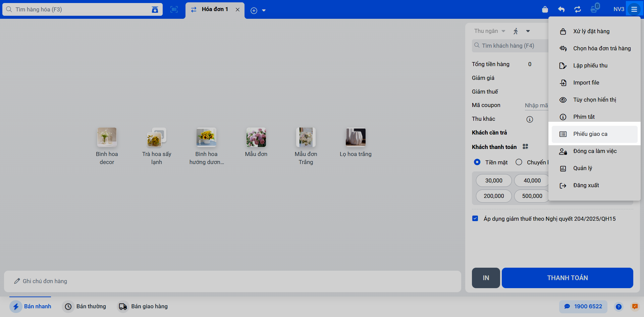Select Lọ hoa trắng product thumbnail
Image resolution: width=644 pixels, height=317 pixels.
point(356,137)
